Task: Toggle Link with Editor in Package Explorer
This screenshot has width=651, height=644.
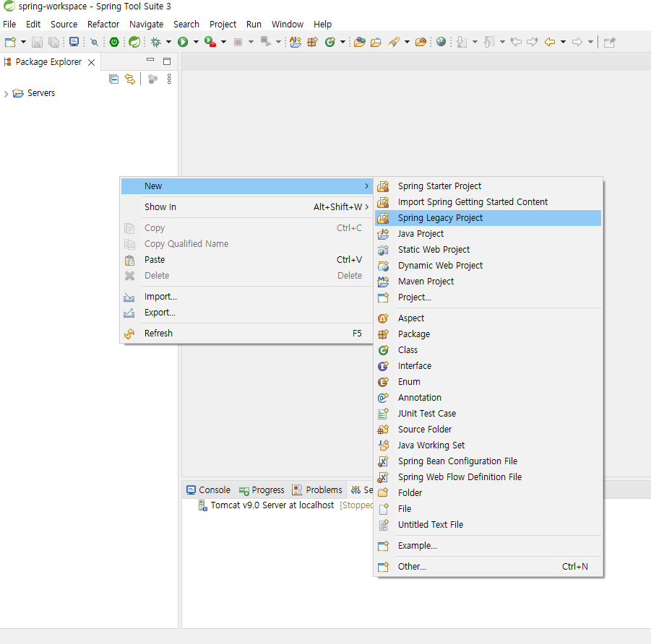Action: [x=130, y=79]
